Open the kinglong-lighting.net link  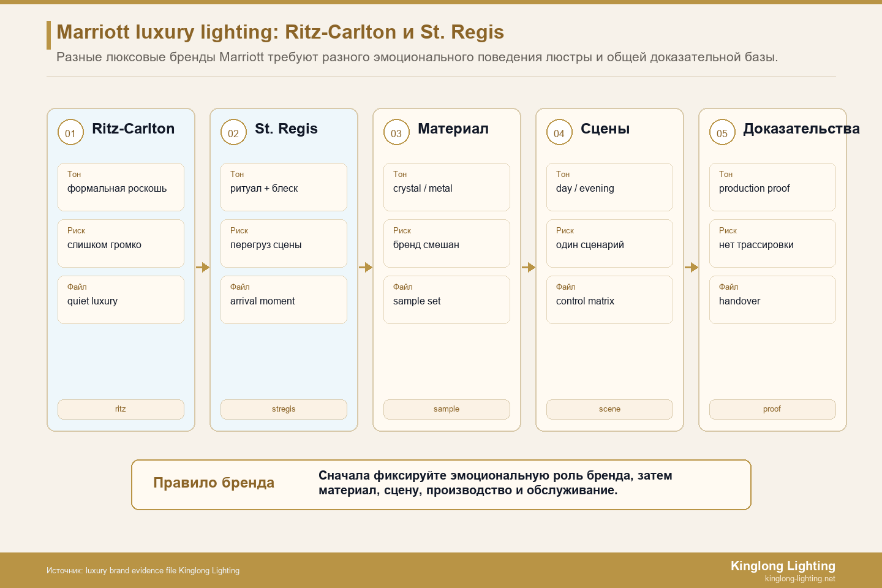tap(800, 579)
